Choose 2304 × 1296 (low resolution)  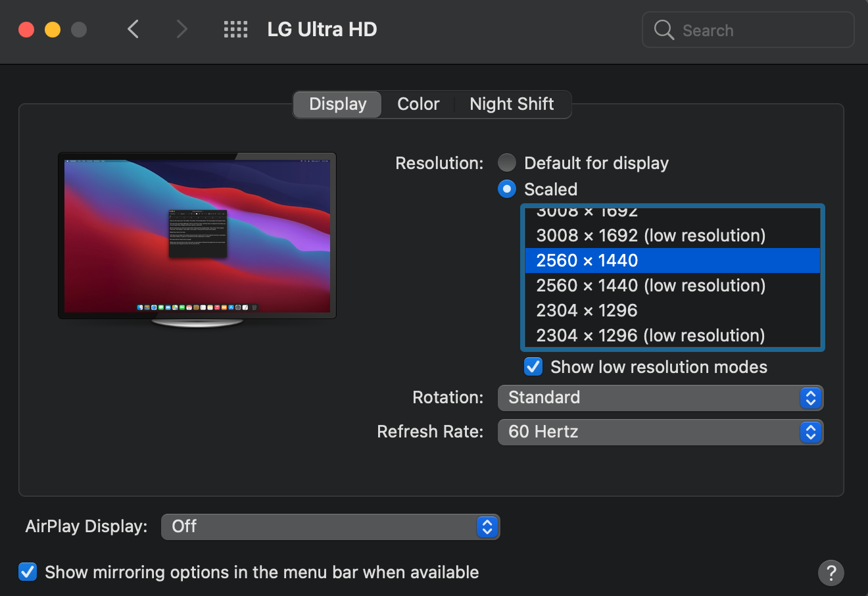tap(673, 335)
